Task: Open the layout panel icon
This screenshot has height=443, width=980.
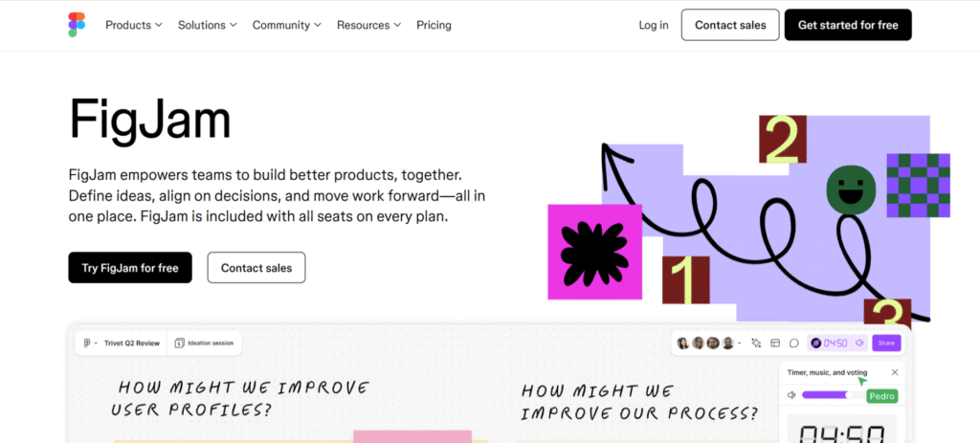Action: 775,343
